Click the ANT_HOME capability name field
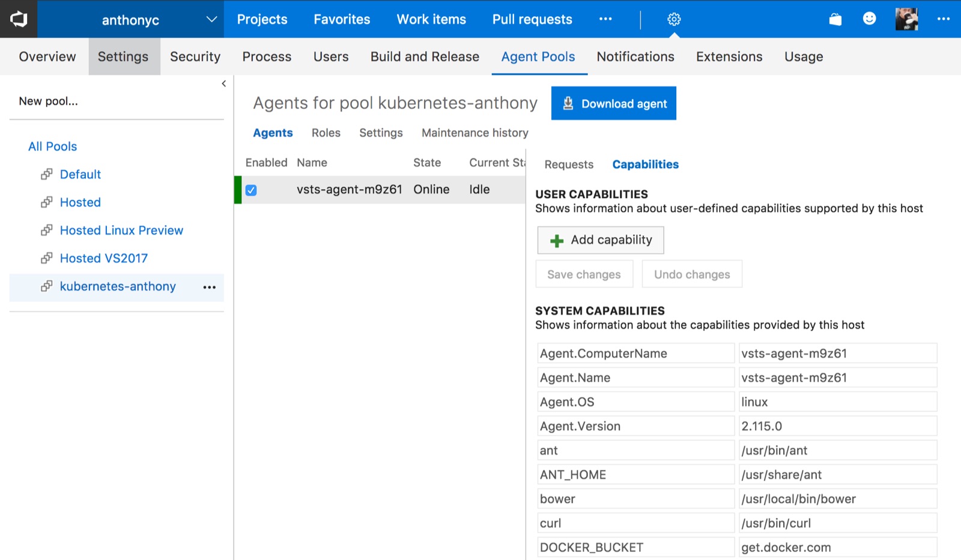Screen dimensions: 961x560 tap(636, 474)
